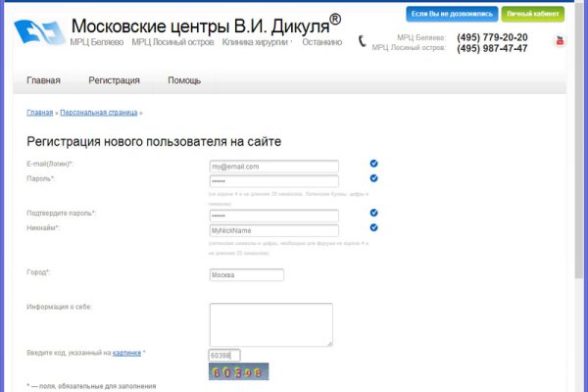Follow the Главная breadcrumb link

click(x=39, y=113)
